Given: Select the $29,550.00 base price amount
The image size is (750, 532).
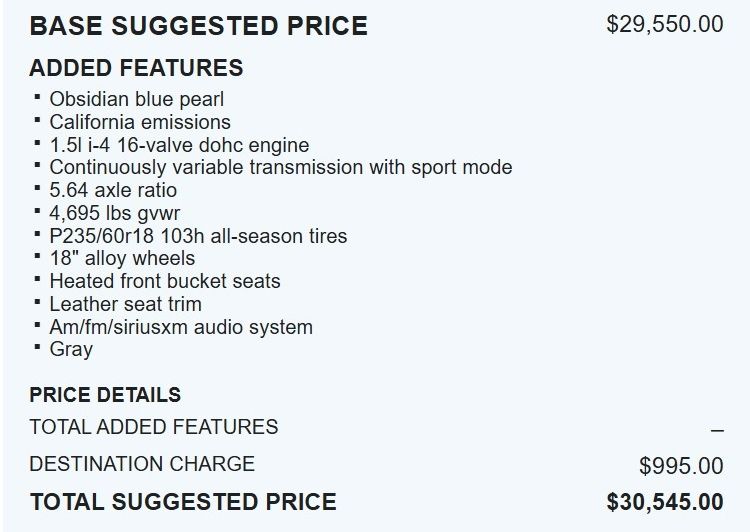Looking at the screenshot, I should (664, 24).
